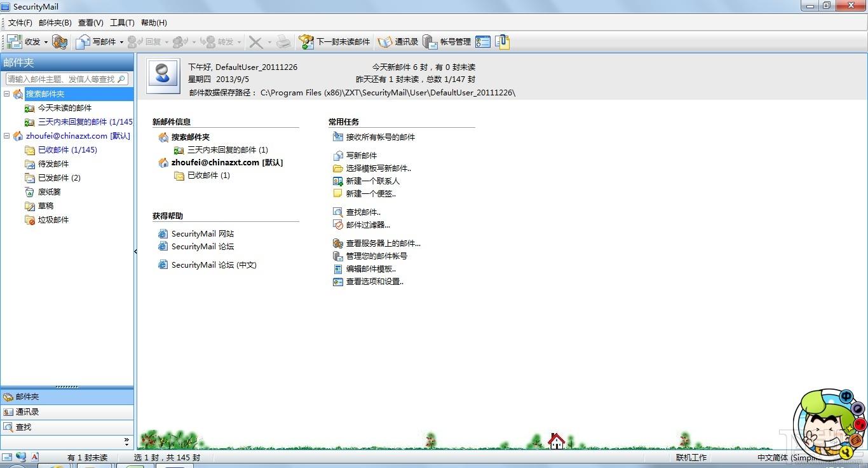Click 下一封未读邮件 toolbar button
The width and height of the screenshot is (868, 468).
(335, 42)
